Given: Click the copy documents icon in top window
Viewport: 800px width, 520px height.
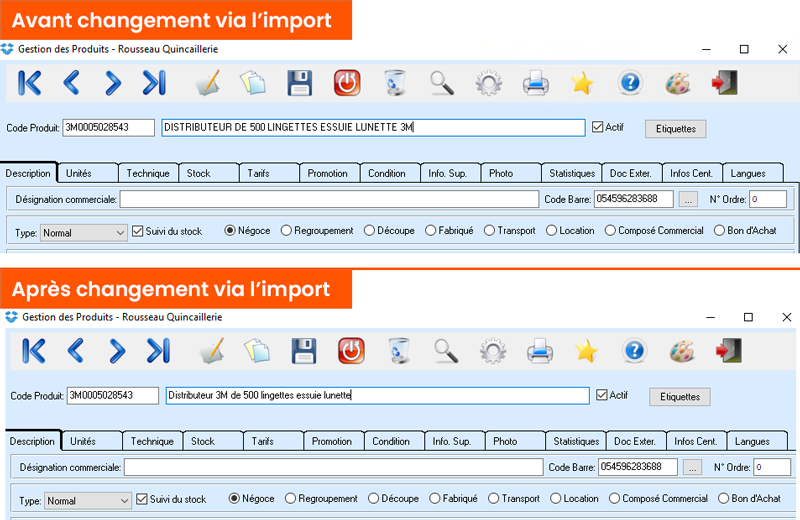Looking at the screenshot, I should (x=253, y=83).
